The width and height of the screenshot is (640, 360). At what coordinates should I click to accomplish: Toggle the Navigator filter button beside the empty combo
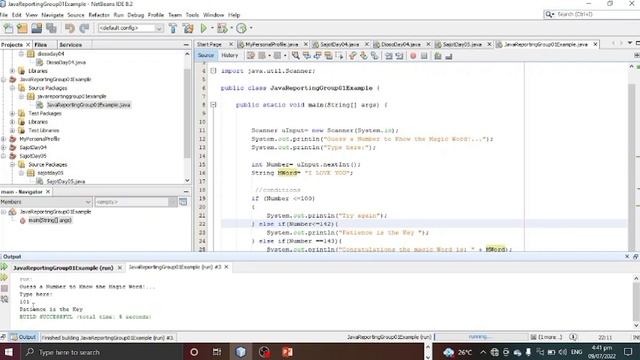click(183, 202)
